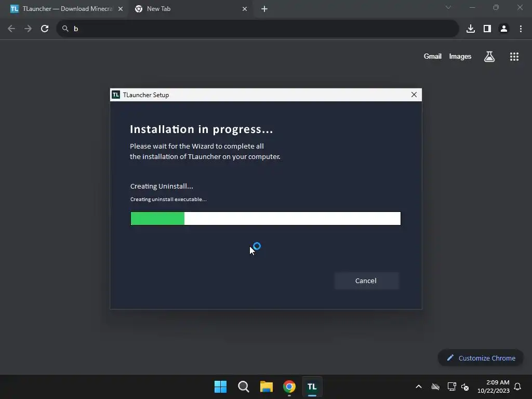532x399 pixels.
Task: Show hidden system tray icons
Action: tap(419, 387)
